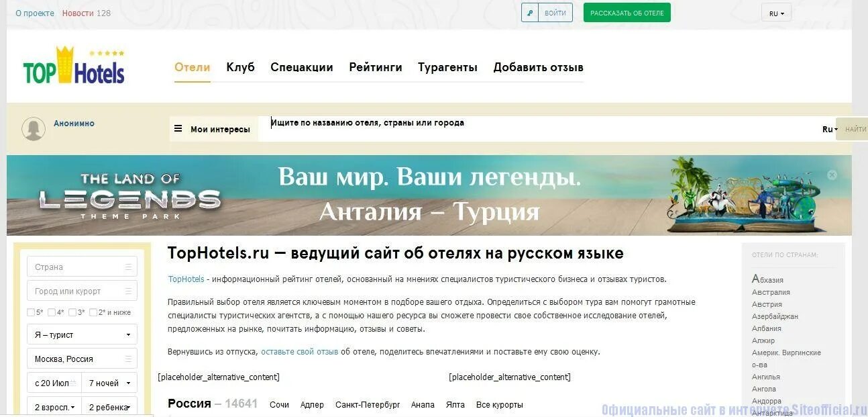This screenshot has width=868, height=417.
Task: Open the Санкт-Петербург resort link
Action: [368, 405]
